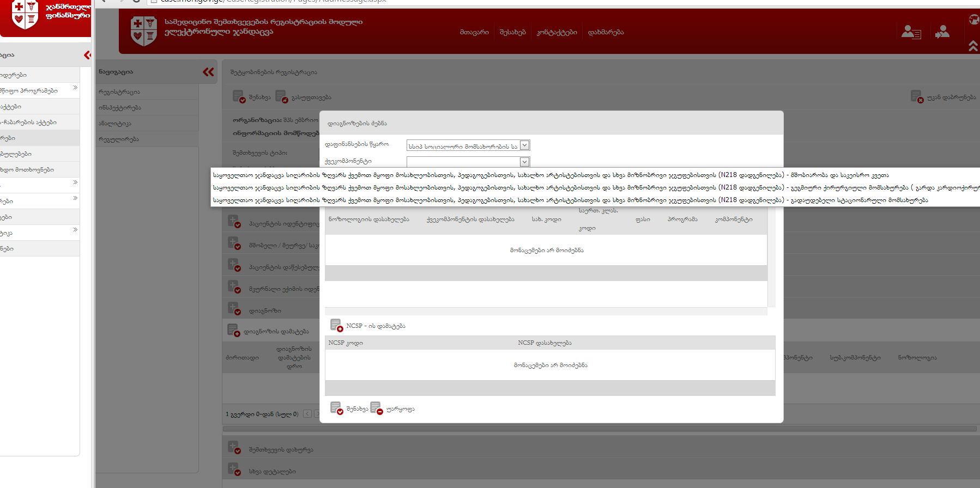Open the ქვეკომპონენტი dropdown arrow

click(x=524, y=162)
